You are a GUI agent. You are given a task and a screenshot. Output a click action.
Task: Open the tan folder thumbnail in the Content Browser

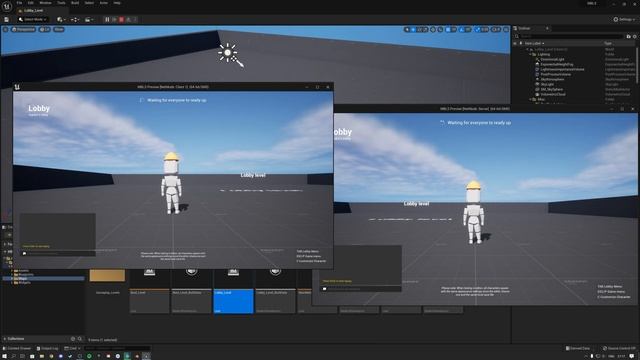[x=107, y=275]
